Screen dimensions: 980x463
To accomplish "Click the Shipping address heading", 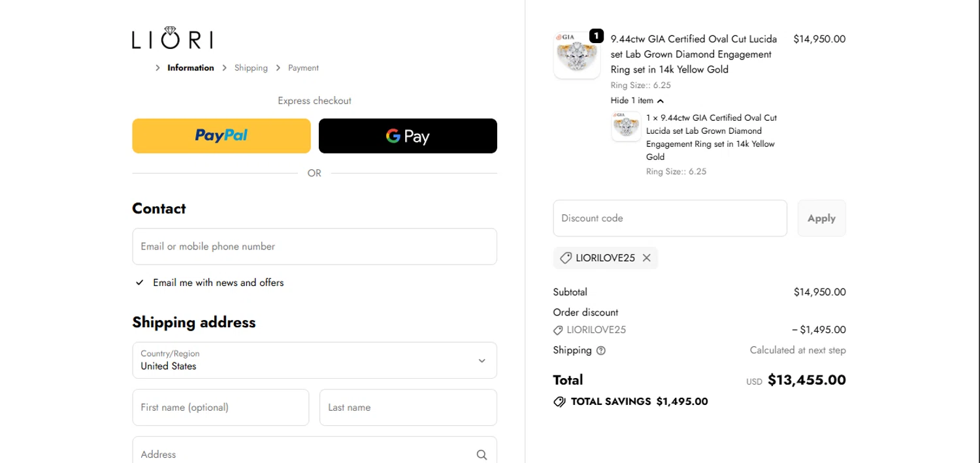I will pos(194,322).
